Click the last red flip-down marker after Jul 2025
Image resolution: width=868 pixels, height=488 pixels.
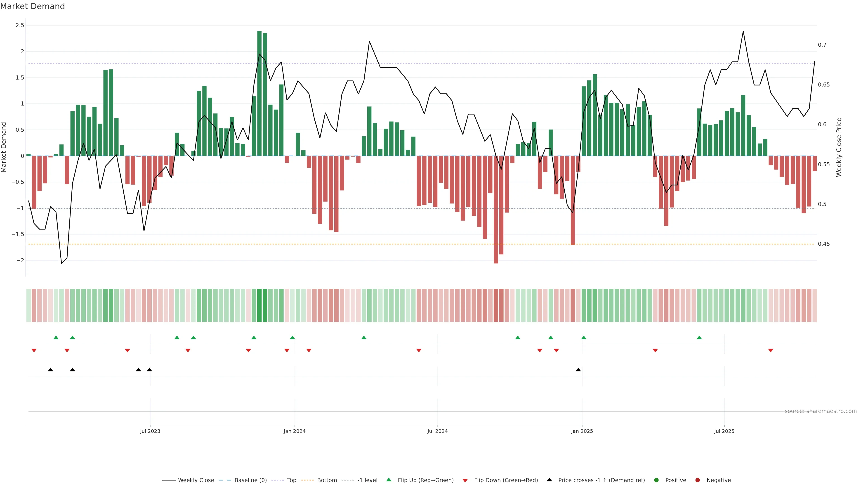(x=771, y=351)
